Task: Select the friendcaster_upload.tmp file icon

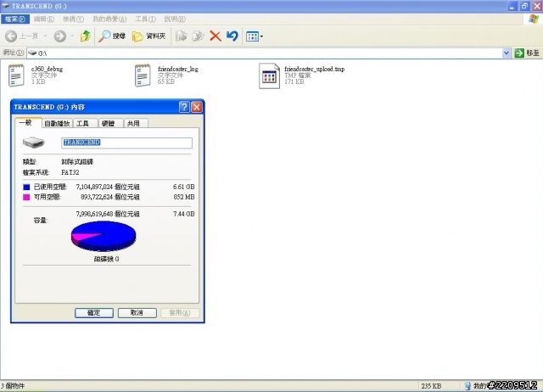Action: pos(269,76)
